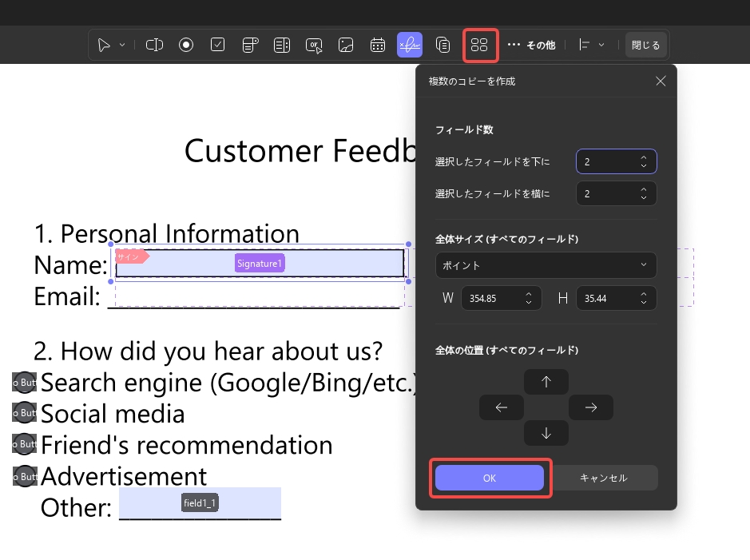
Task: Select the field1_1 text field
Action: coord(200,503)
